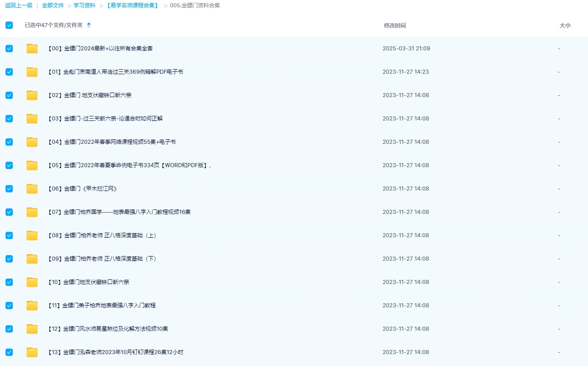Click folder icon of 【09】金镖门柏乔老师 正八格深度基础（下）
Image resolution: width=588 pixels, height=366 pixels.
coord(32,259)
